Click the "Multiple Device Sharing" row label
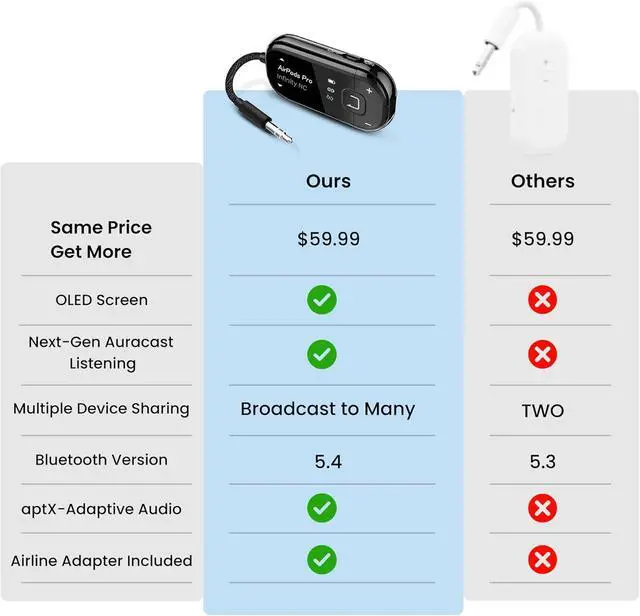This screenshot has width=640, height=616. point(101,409)
